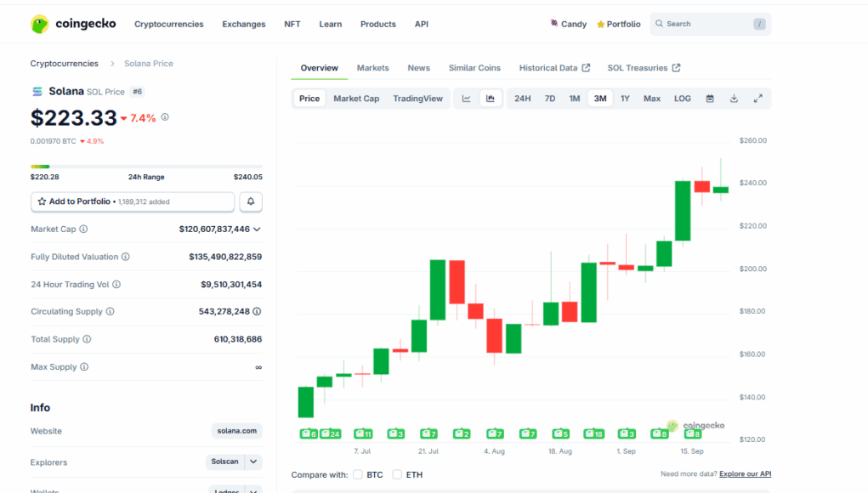Open Cryptocurrencies menu in top navigation
This screenshot has width=868, height=493.
[x=169, y=25]
